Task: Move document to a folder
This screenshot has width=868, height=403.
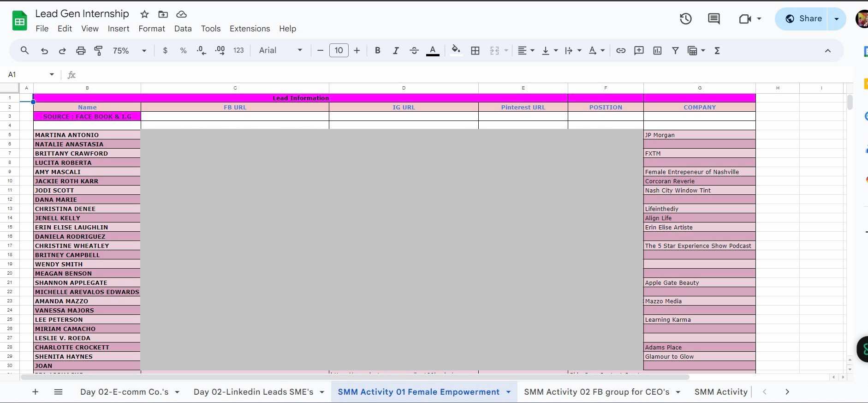Action: [163, 14]
